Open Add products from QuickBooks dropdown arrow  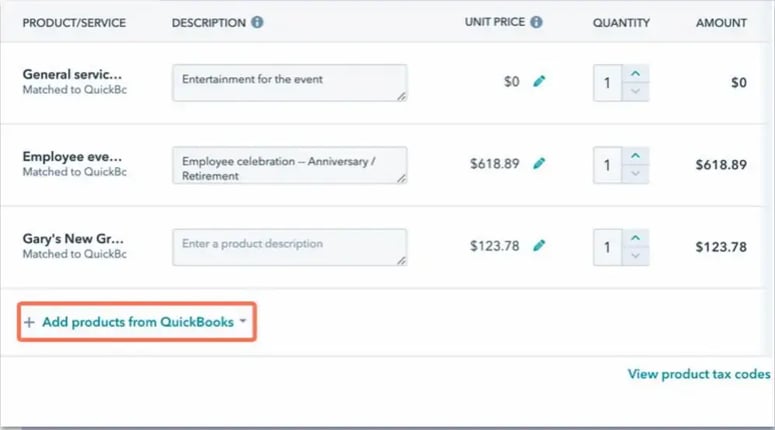pos(243,322)
